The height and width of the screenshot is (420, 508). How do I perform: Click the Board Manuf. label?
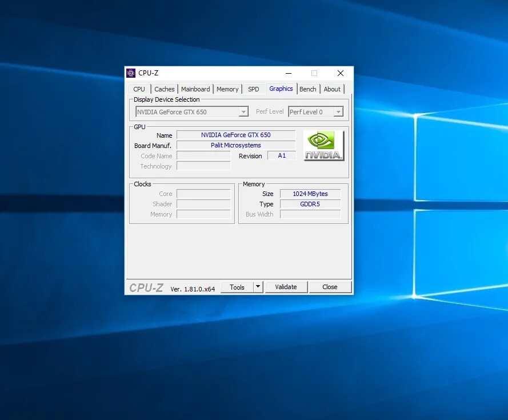pyautogui.click(x=153, y=146)
